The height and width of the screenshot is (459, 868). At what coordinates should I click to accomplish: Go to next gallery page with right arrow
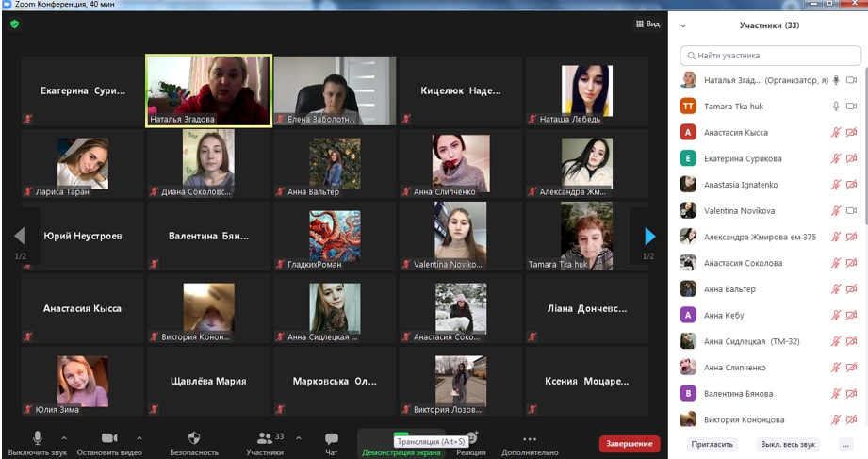tap(648, 236)
